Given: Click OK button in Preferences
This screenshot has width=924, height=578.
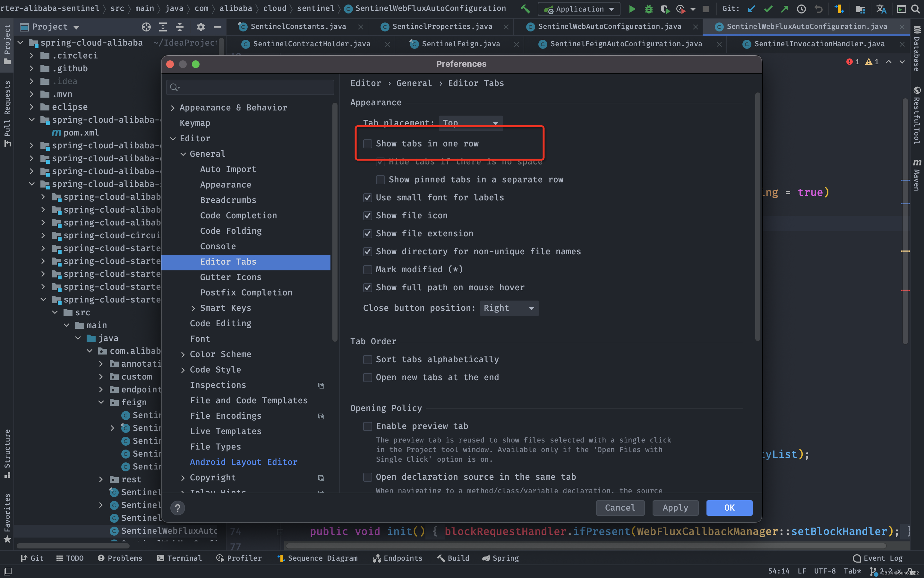Looking at the screenshot, I should pyautogui.click(x=729, y=508).
